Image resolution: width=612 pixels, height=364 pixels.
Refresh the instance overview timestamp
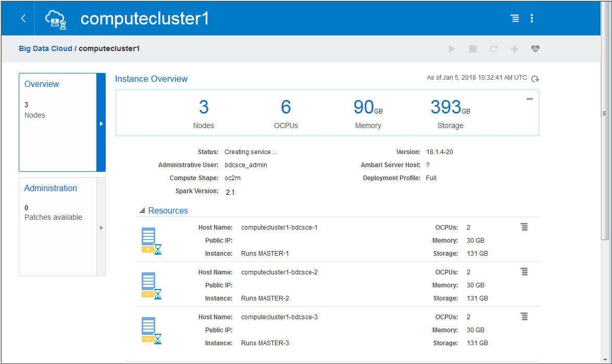535,79
